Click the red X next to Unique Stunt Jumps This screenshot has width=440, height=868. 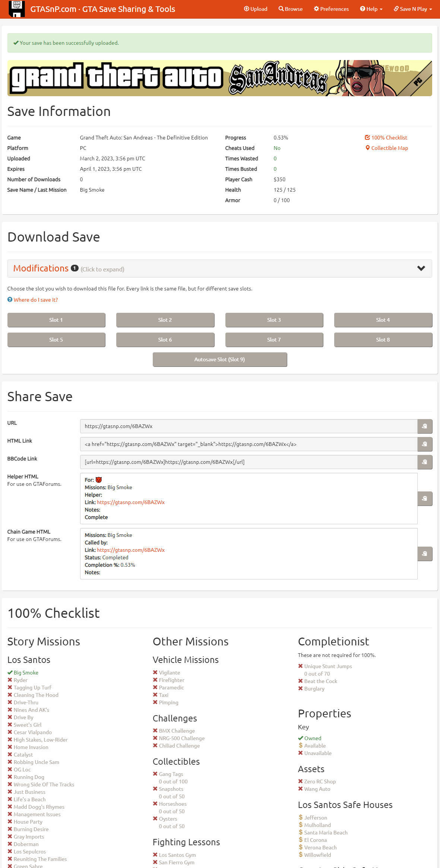(x=301, y=666)
